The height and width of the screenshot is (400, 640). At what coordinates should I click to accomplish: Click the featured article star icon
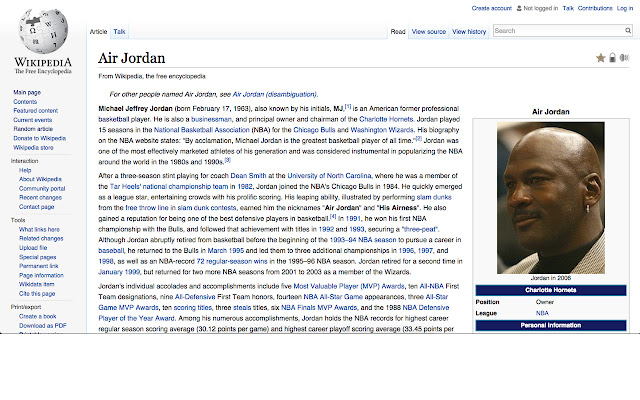click(x=600, y=58)
